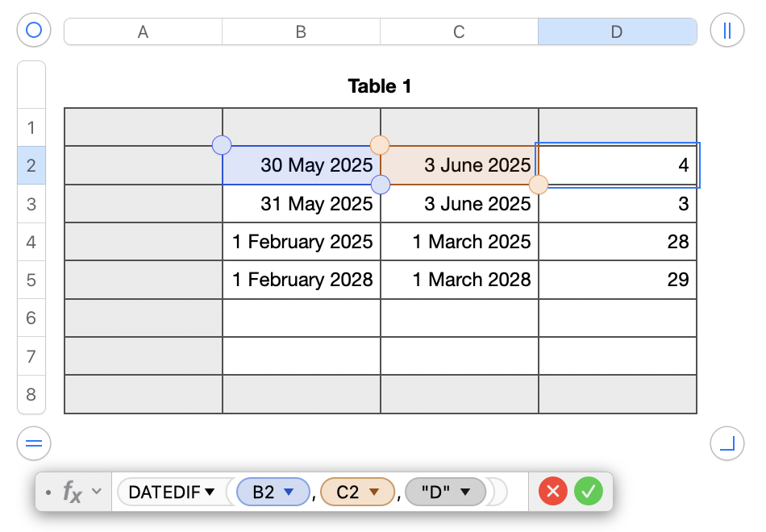Click the Table 1 title

coord(379,86)
